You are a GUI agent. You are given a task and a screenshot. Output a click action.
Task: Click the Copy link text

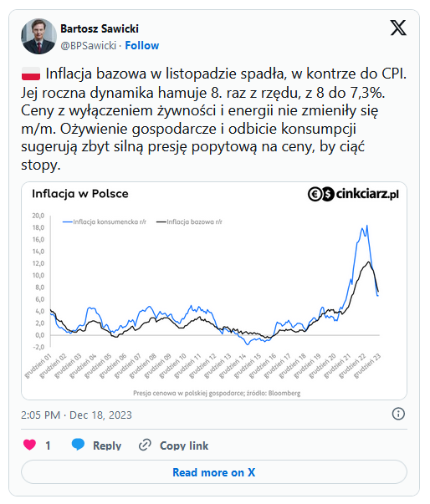[x=184, y=445]
